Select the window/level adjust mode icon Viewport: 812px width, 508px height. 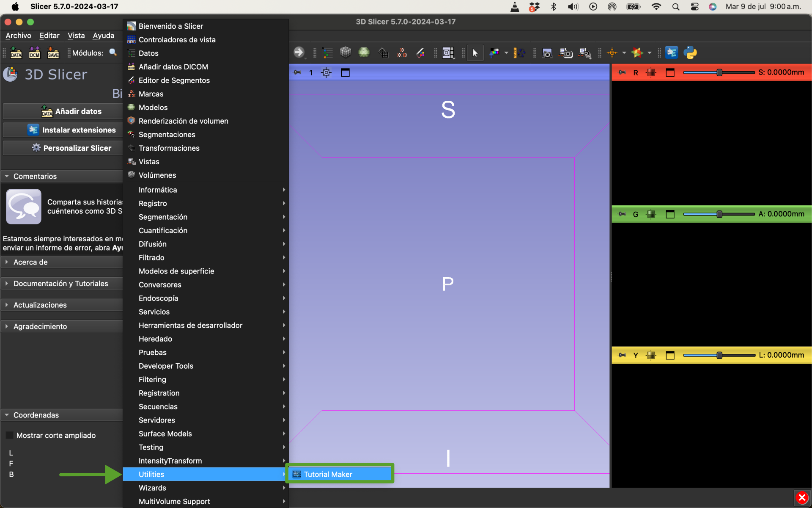[494, 52]
